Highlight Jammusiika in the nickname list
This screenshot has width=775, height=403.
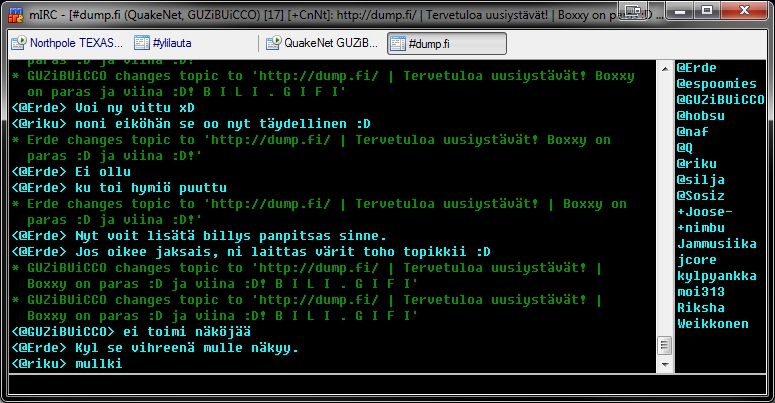coord(716,243)
